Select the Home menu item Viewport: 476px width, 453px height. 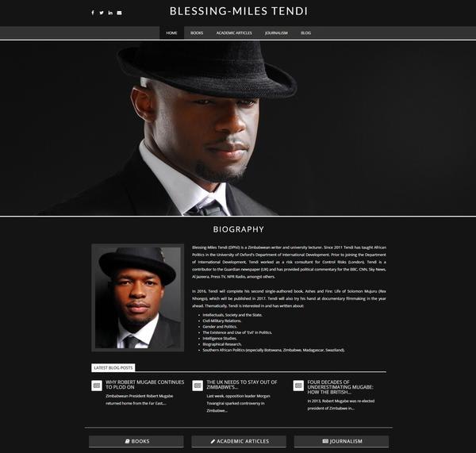tap(171, 33)
